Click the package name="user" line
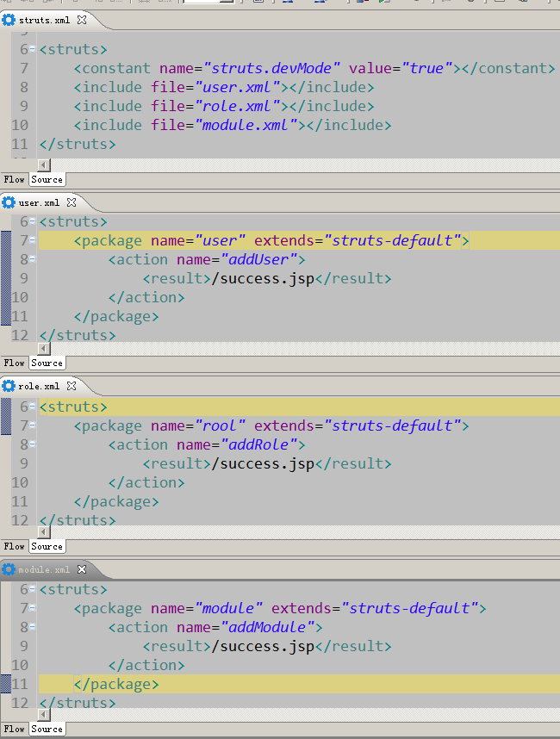 click(271, 241)
